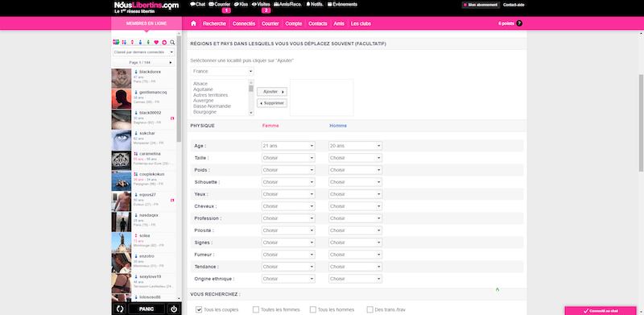The height and width of the screenshot is (315, 644).
Task: Open the Femme Yeux dropdown
Action: [x=288, y=194]
